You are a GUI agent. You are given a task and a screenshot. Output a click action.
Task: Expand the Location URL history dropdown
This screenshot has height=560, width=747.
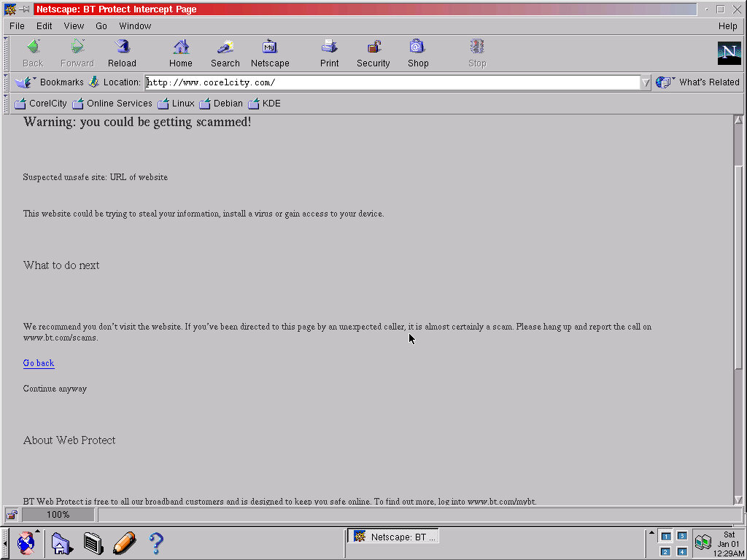tap(646, 82)
